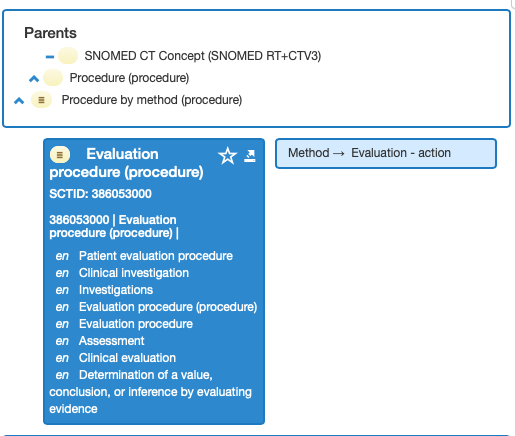Click the star favorite icon

click(x=227, y=156)
